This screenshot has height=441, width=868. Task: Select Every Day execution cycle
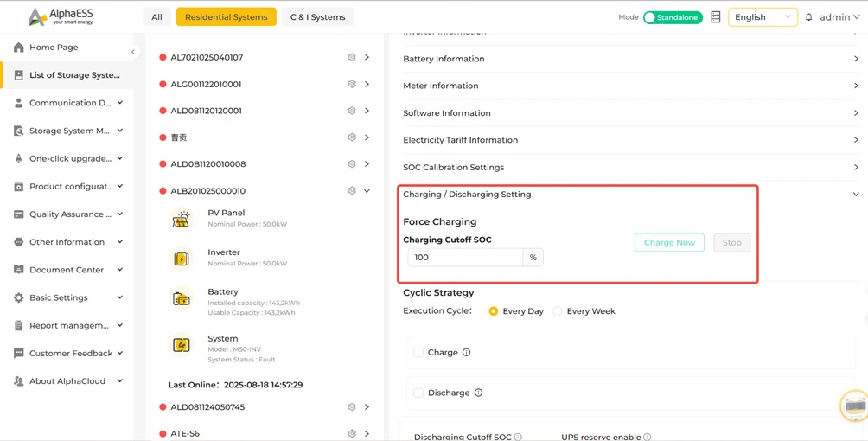494,311
